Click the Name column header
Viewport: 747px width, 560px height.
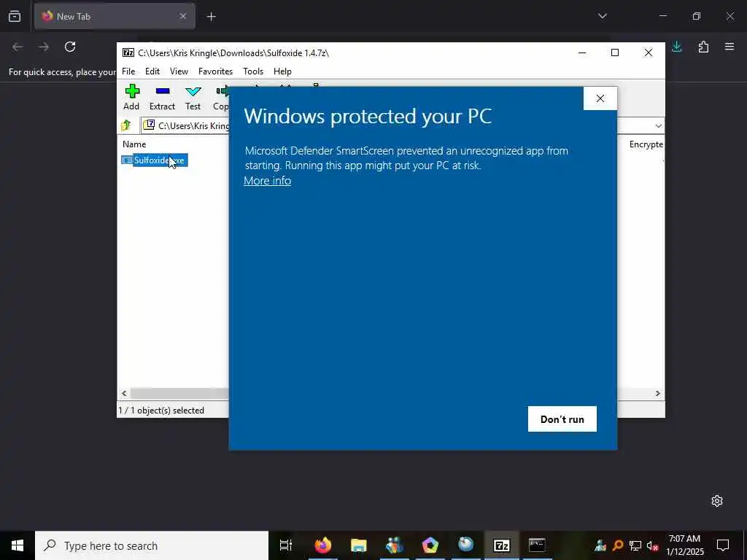134,144
